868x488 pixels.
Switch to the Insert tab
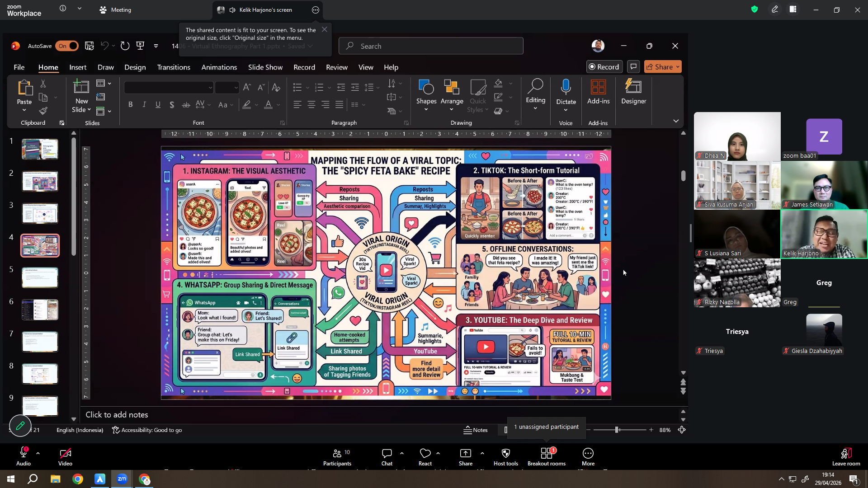pyautogui.click(x=78, y=67)
